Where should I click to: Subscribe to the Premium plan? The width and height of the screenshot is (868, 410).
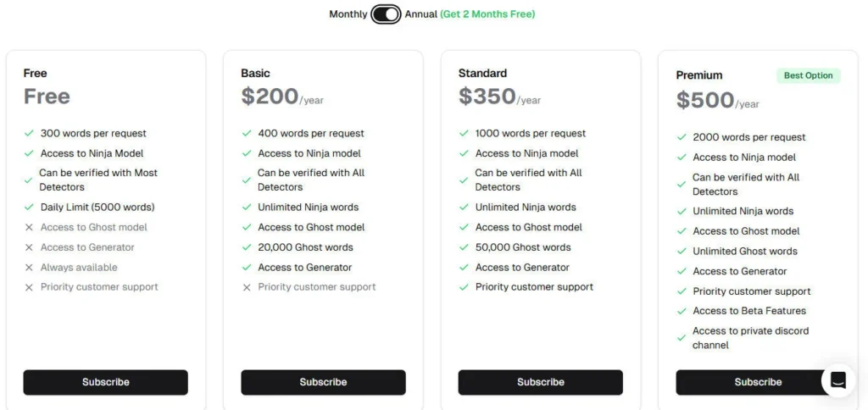point(758,382)
